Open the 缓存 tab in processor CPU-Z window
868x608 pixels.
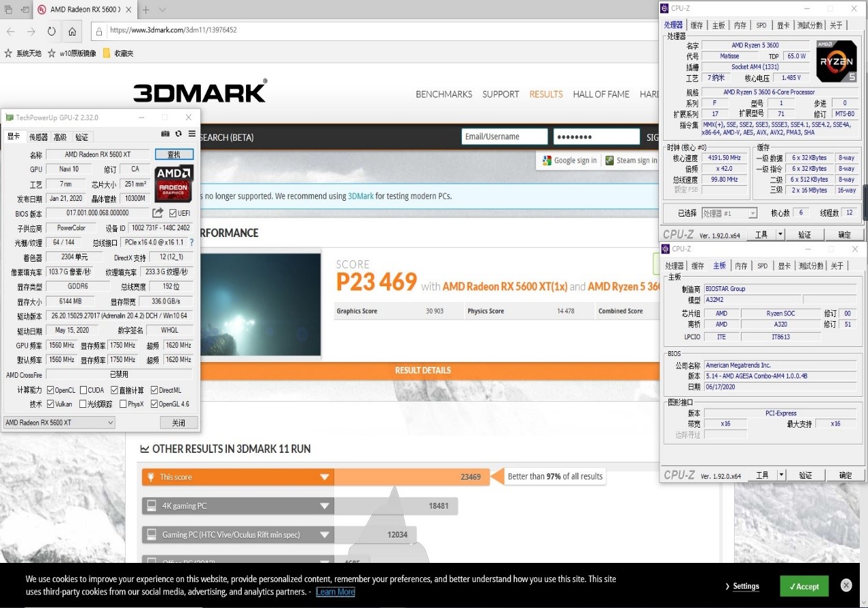(x=696, y=25)
